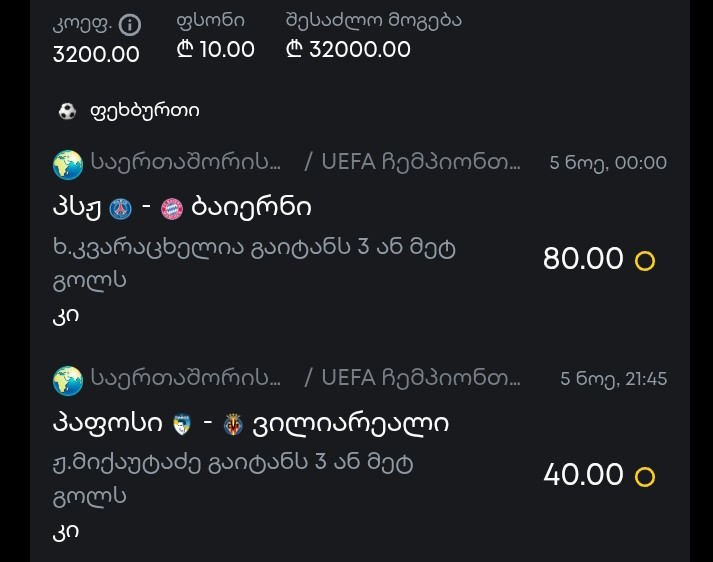The height and width of the screenshot is (562, 713).
Task: Click the coefficient info icon
Action: (131, 25)
